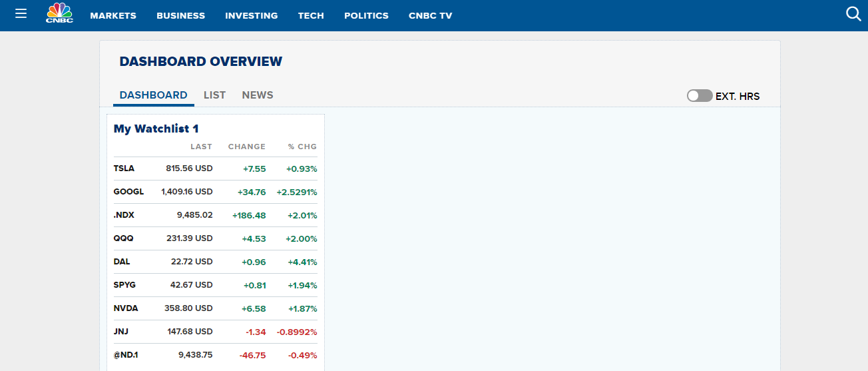
Task: Select DAL percent change +4.41%
Action: pyautogui.click(x=302, y=262)
